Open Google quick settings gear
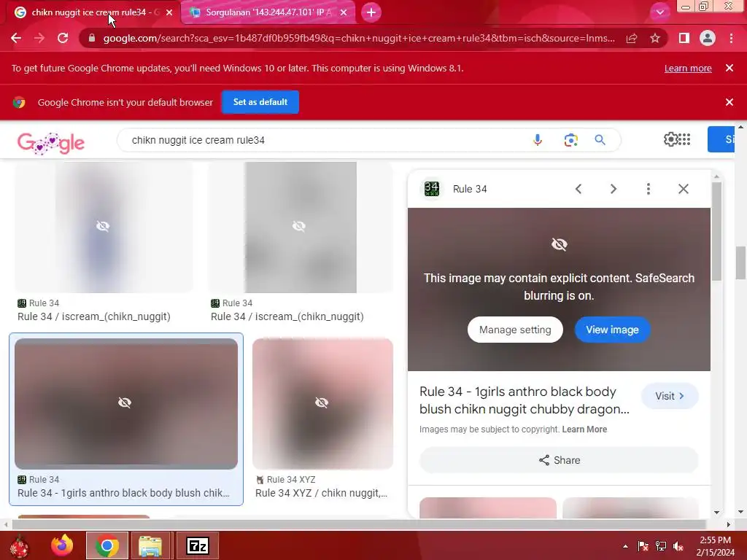Screen dimensions: 747x560 (x=670, y=139)
